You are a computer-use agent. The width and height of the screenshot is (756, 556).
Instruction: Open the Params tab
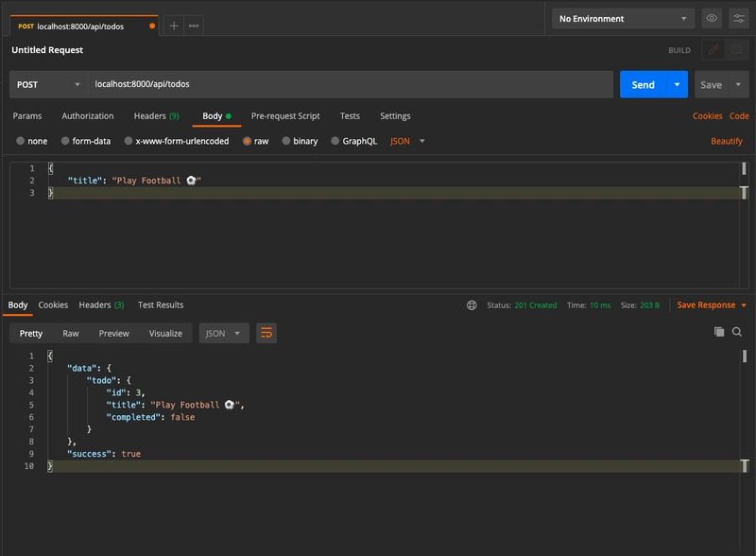click(27, 115)
